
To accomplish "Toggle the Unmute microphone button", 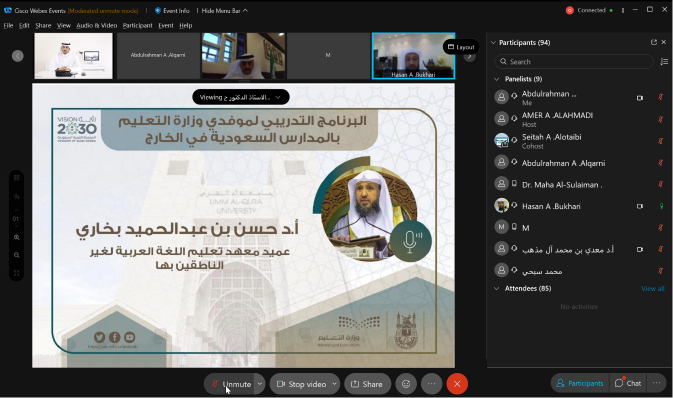I will tap(230, 384).
